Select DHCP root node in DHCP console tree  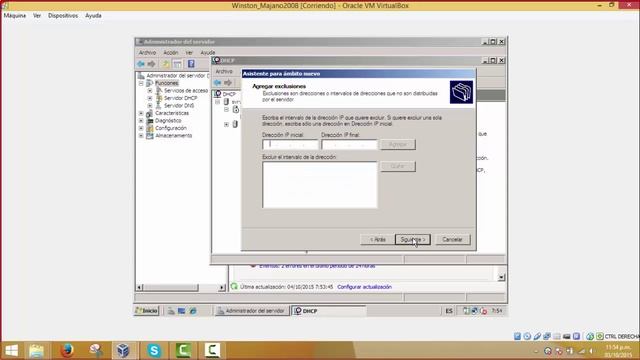click(229, 94)
